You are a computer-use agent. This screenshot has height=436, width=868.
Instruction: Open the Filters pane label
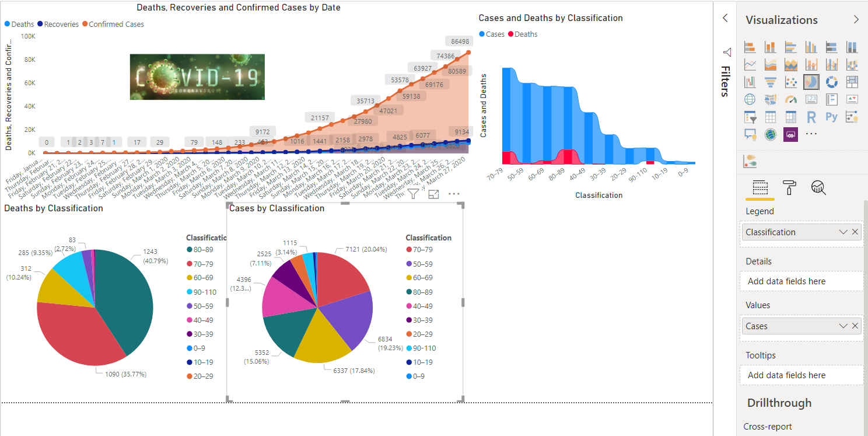point(725,81)
